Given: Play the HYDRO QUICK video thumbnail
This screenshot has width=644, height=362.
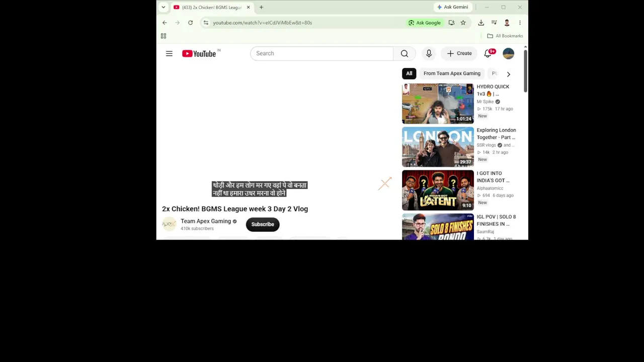Looking at the screenshot, I should click(438, 104).
